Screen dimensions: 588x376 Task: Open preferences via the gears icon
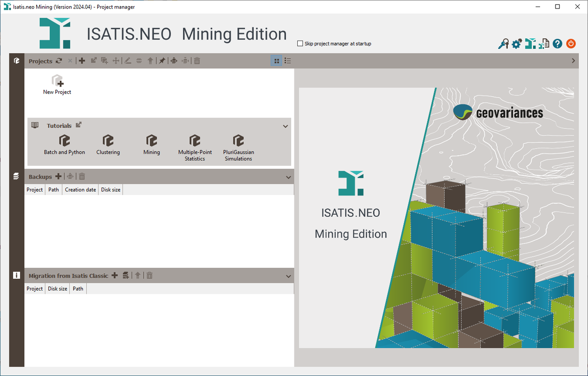pos(517,44)
